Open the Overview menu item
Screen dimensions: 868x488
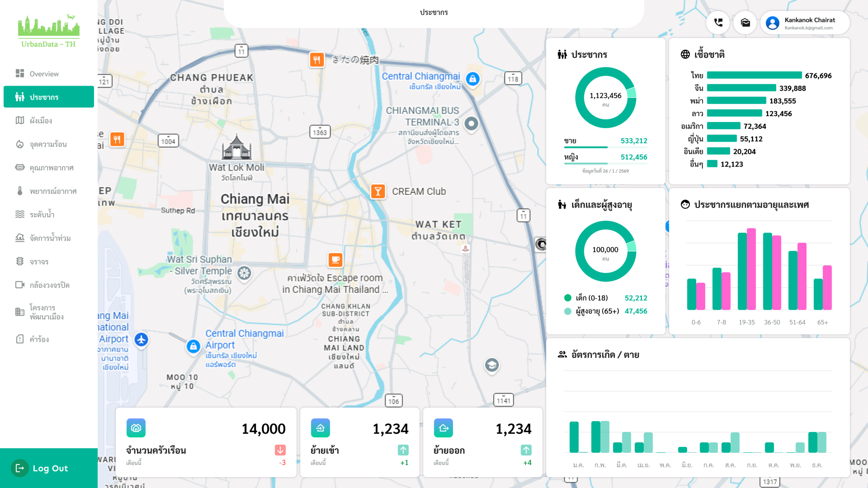(x=44, y=74)
